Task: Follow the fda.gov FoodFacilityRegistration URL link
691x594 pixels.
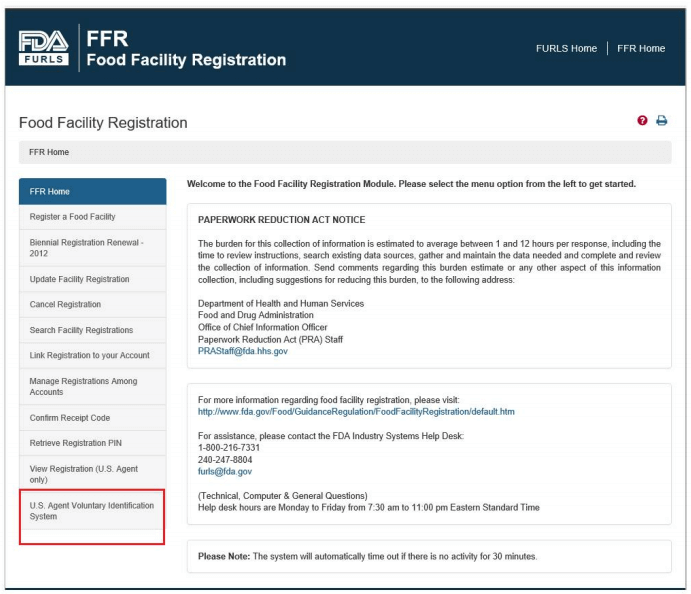Action: (356, 412)
